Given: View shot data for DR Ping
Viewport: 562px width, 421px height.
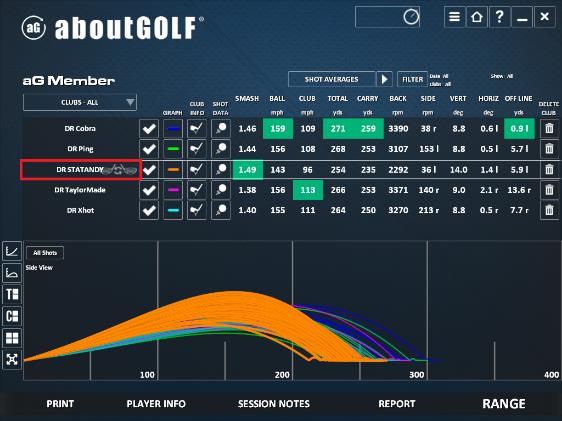Looking at the screenshot, I should point(221,149).
